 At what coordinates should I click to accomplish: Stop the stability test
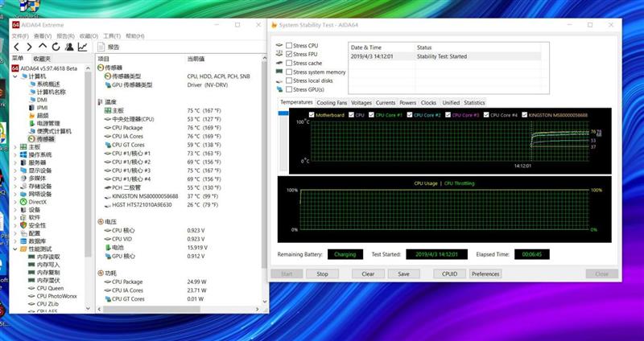click(x=323, y=273)
